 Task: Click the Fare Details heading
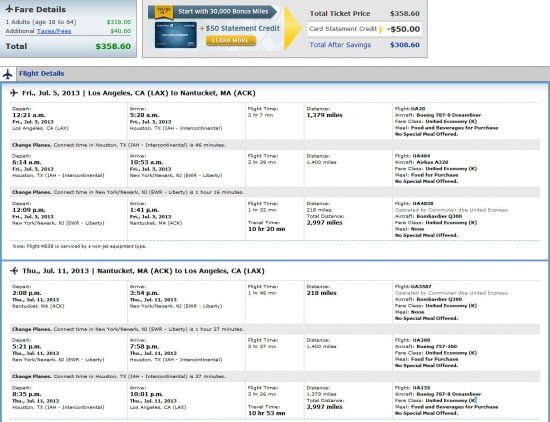[x=40, y=9]
